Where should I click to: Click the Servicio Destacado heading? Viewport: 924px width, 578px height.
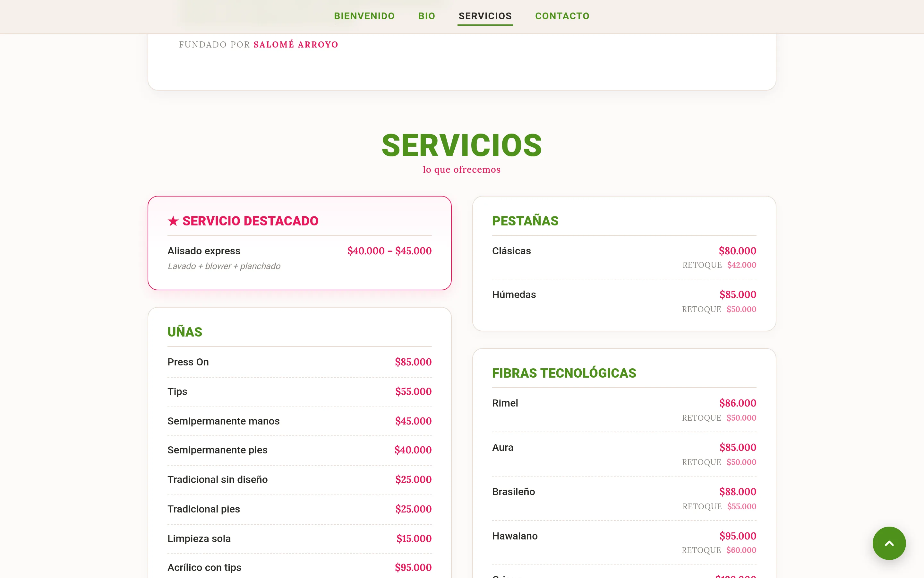(x=250, y=221)
